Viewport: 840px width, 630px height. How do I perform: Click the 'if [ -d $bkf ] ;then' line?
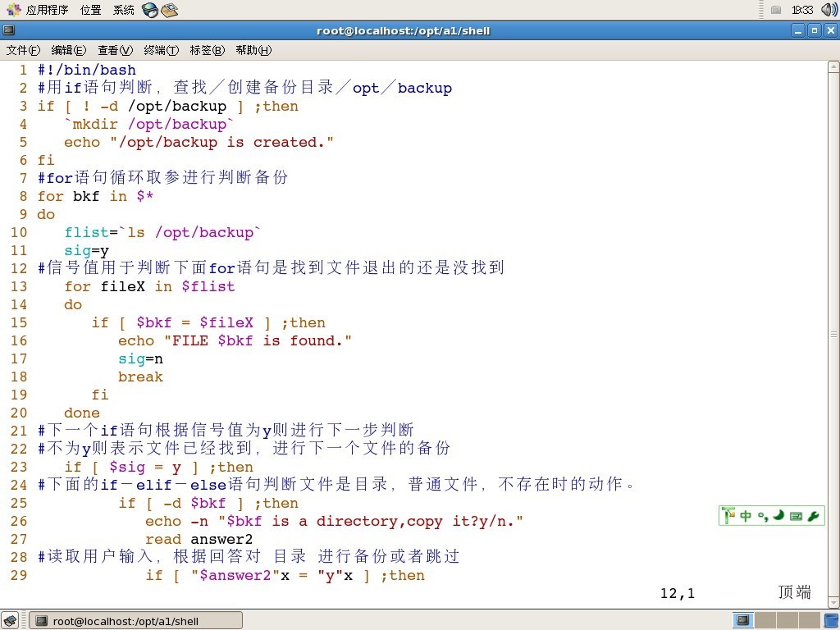click(208, 503)
